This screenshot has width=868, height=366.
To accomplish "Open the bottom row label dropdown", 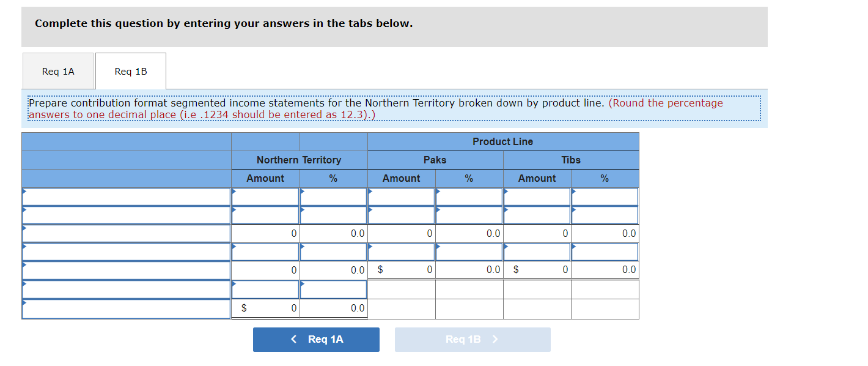I will 125,309.
